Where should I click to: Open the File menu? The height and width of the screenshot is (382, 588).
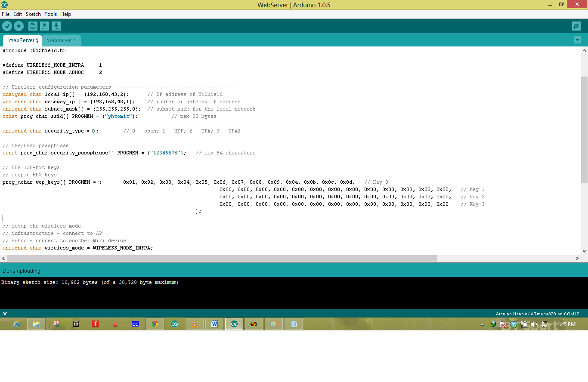click(6, 14)
